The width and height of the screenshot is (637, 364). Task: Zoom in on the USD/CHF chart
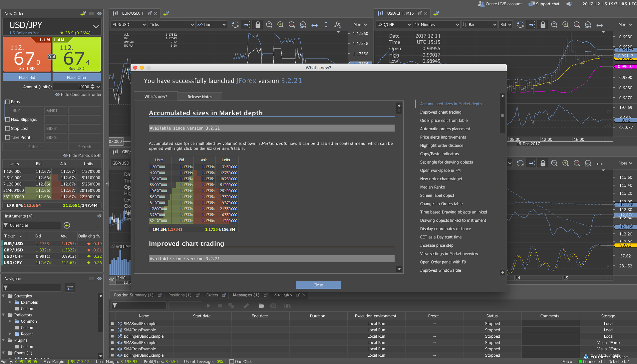click(x=565, y=25)
